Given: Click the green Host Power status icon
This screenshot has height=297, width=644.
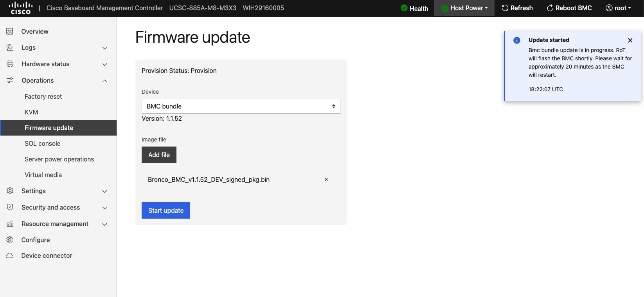Looking at the screenshot, I should (444, 8).
